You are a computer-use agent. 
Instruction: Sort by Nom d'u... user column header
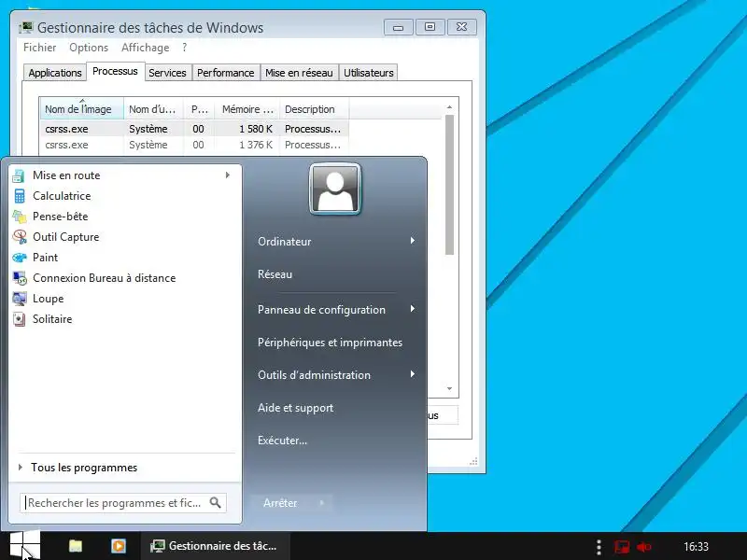click(x=153, y=109)
